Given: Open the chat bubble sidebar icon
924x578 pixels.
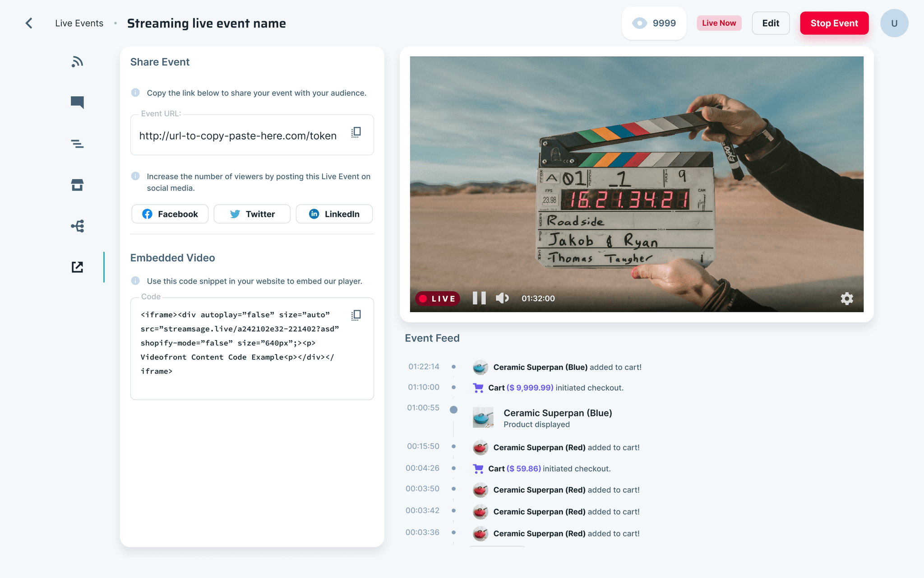Looking at the screenshot, I should click(77, 103).
